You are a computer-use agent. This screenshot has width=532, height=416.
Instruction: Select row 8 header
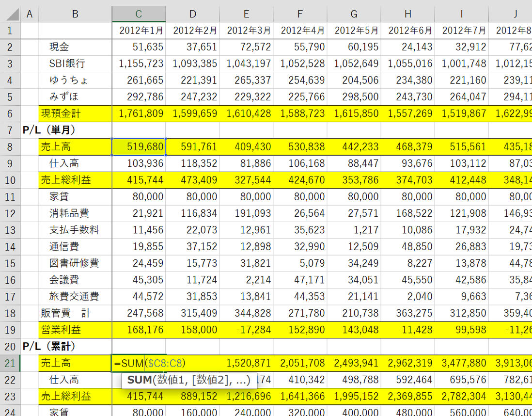(x=10, y=147)
